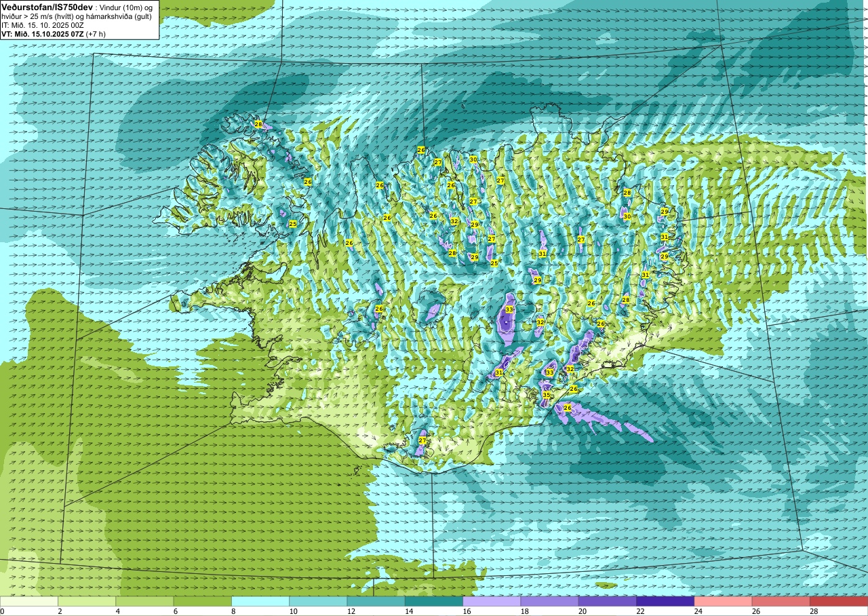Screen dimensions: 868x616
Task: Click the Veðurstofan/IS750dev title text
Action: 47,7
